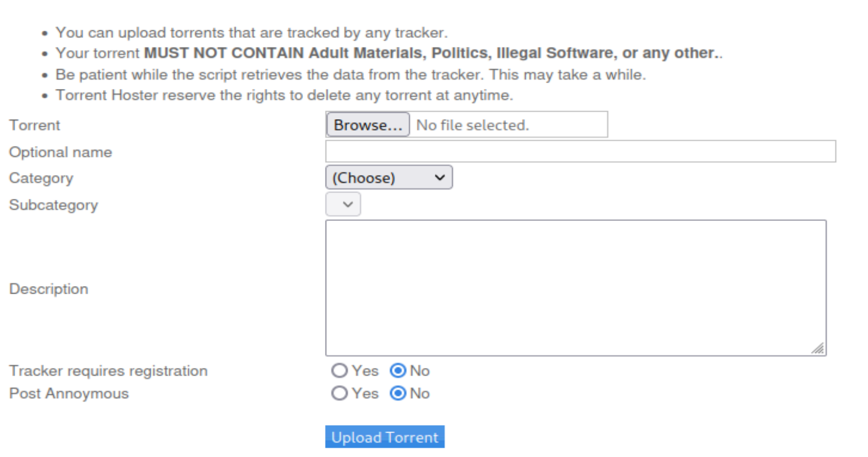Click the Torrent field label
Viewport: 868px width, 457px height.
point(34,126)
